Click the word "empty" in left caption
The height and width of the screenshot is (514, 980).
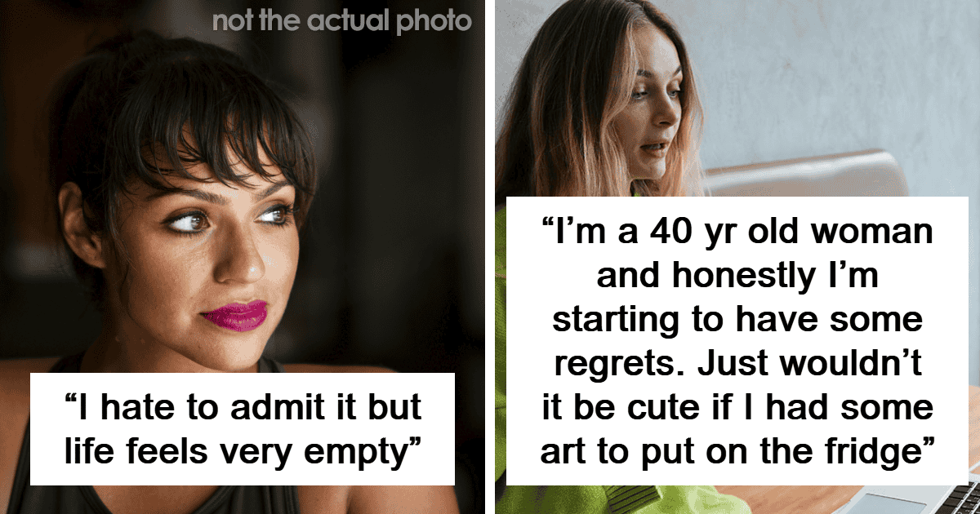click(x=363, y=451)
